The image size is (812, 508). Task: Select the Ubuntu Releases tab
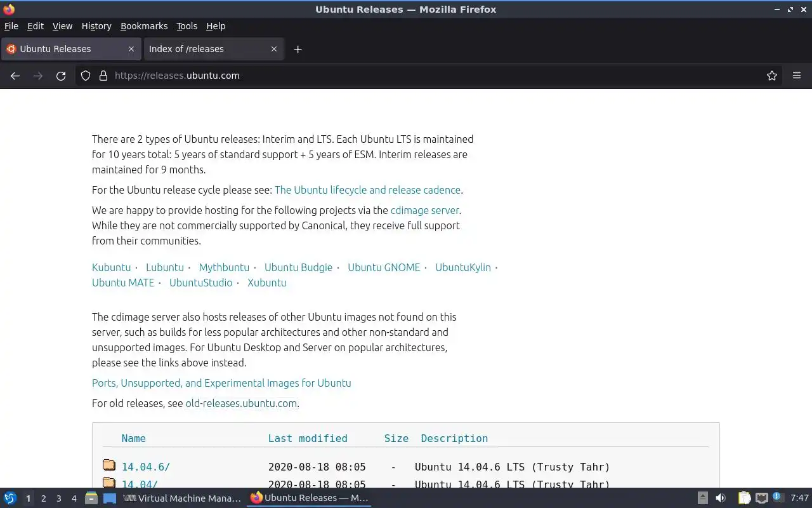[70, 49]
